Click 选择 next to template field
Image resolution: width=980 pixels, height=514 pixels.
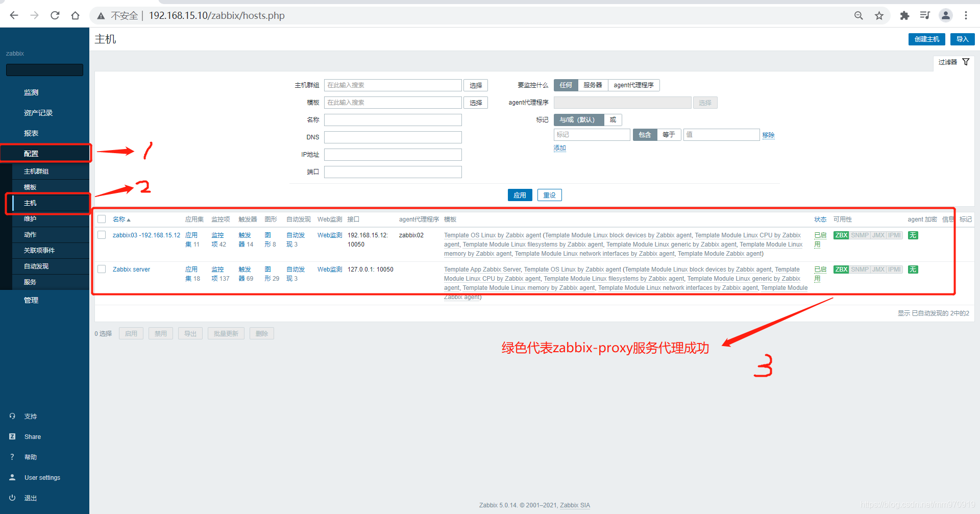476,103
